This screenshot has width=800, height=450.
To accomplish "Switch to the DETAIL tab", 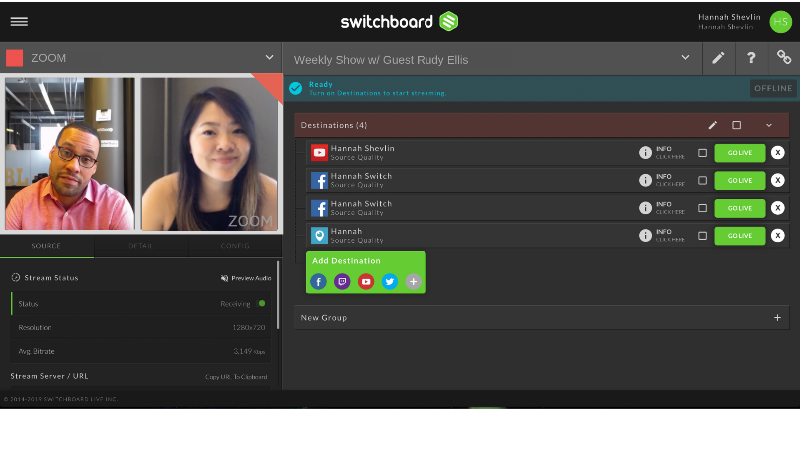I will pyautogui.click(x=141, y=246).
